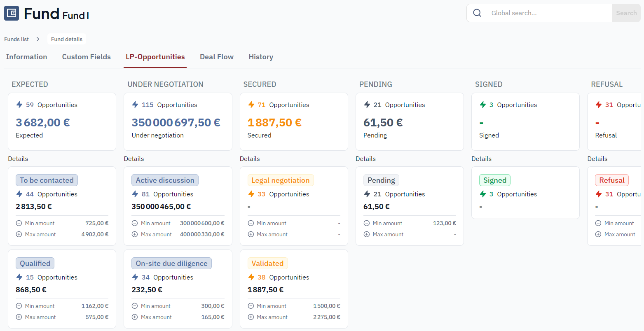Viewport: 644px width, 331px height.
Task: Click the EXPECTED column heading
Action: click(30, 84)
